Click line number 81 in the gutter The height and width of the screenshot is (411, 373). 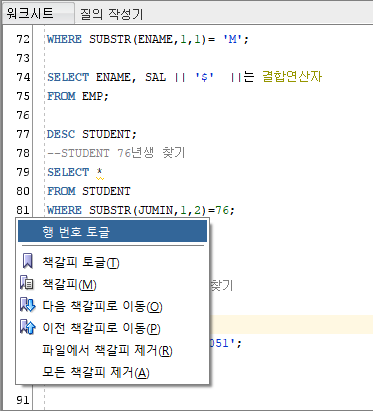23,210
